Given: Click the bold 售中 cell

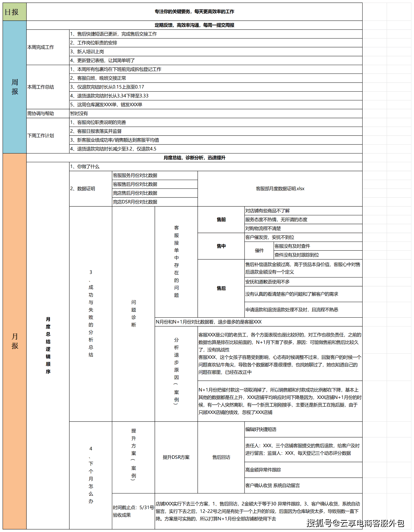Looking at the screenshot, I should click(x=221, y=246).
